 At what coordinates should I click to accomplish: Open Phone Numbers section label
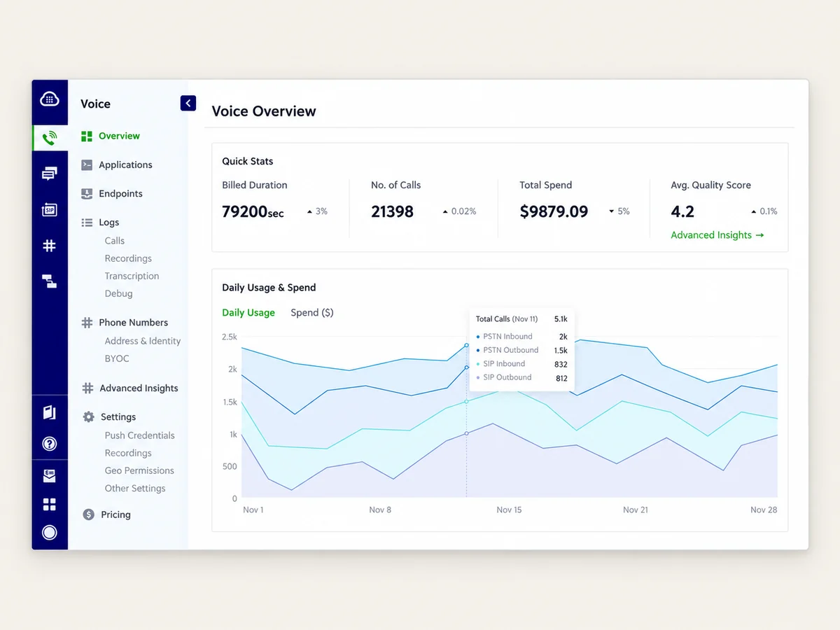click(x=133, y=323)
